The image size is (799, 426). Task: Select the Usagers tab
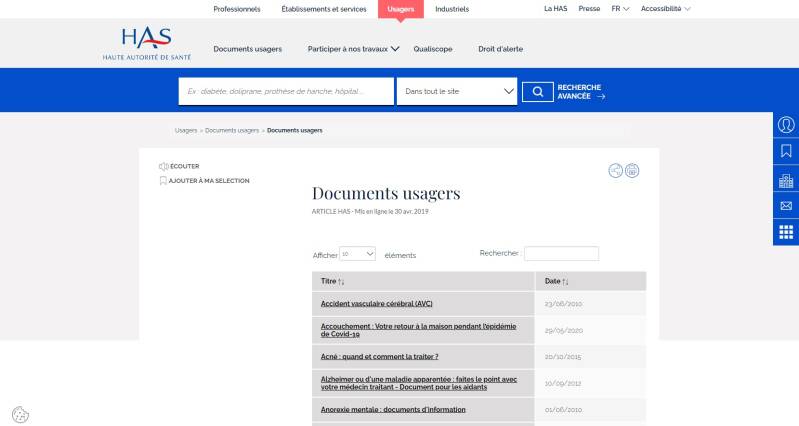coord(401,9)
